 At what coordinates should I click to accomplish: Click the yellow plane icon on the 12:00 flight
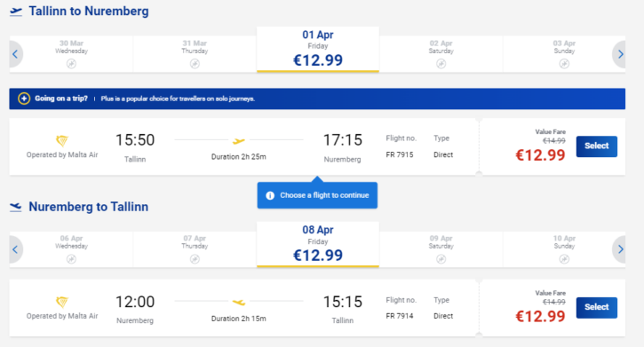239,303
